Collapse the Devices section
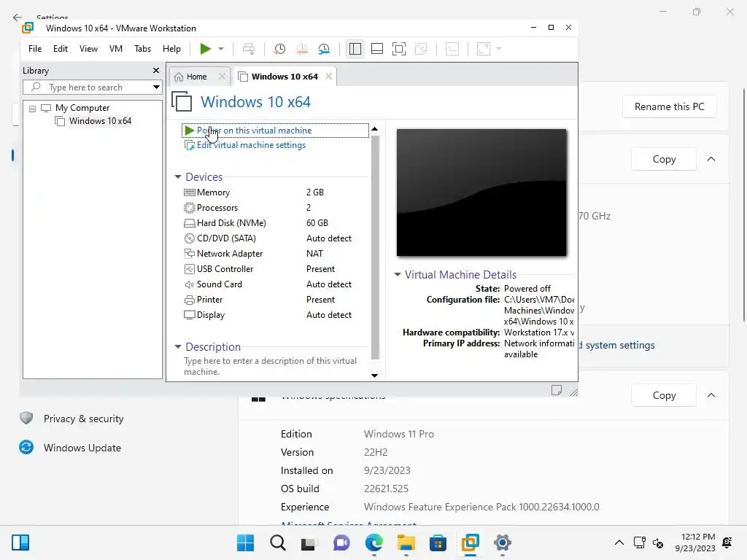Image resolution: width=747 pixels, height=560 pixels. tap(178, 176)
